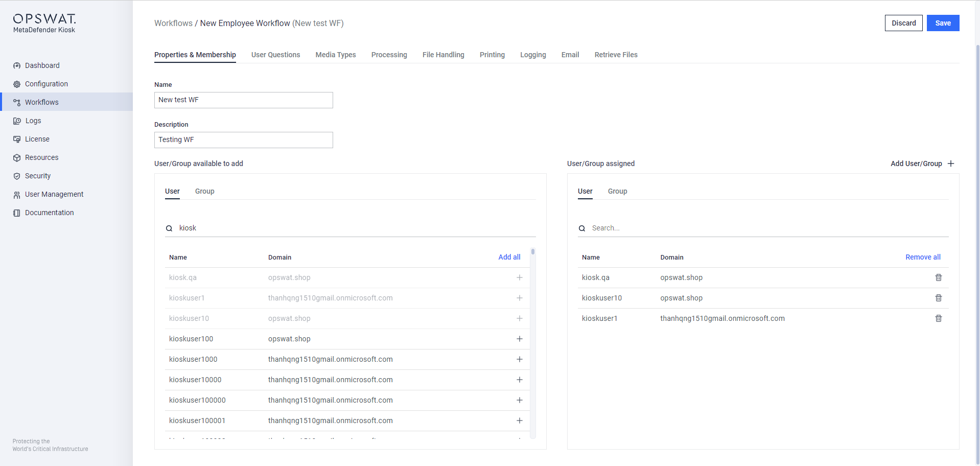Open the Logging tab

(x=533, y=55)
